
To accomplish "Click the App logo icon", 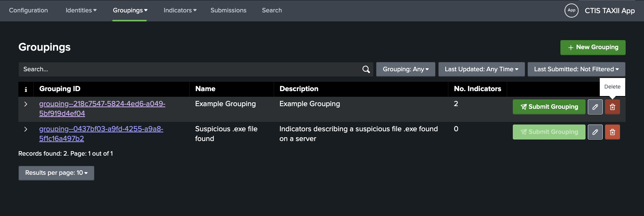I will 571,10.
